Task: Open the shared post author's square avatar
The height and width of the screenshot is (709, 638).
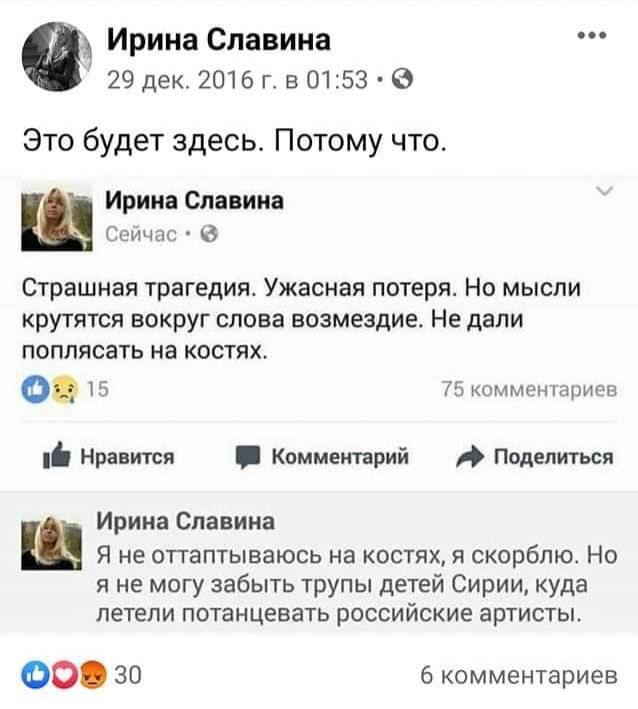Action: coord(57,217)
